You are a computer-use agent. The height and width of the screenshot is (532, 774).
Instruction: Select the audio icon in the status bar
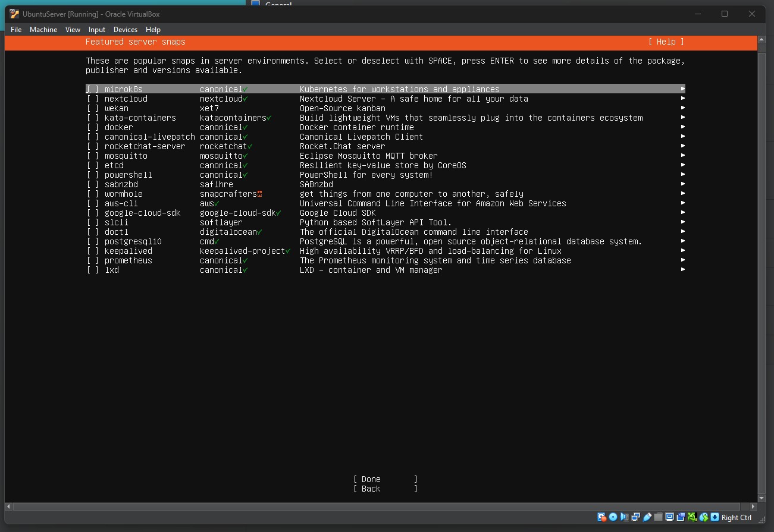(x=624, y=517)
